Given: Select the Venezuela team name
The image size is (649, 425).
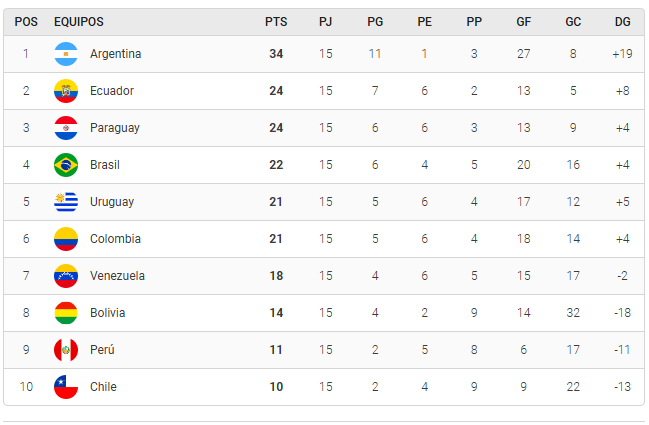Looking at the screenshot, I should tap(117, 276).
